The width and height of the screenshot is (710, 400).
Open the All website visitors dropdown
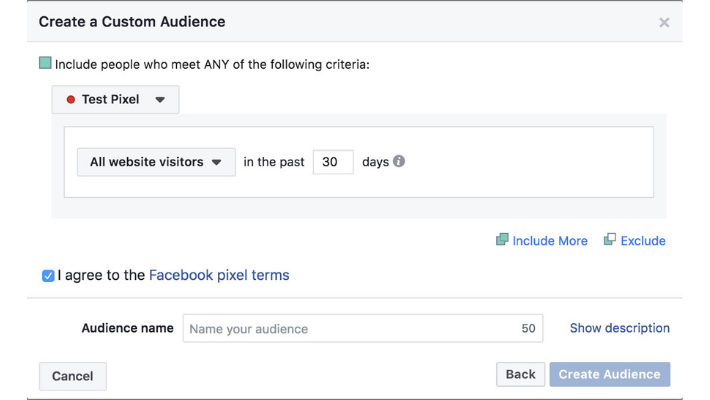[x=156, y=162]
